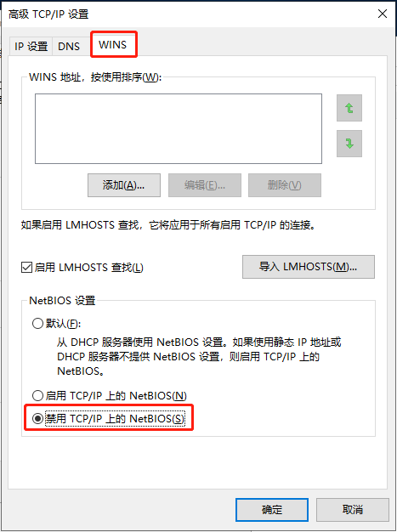Toggle the 启用 LMHOSTS 查找 checkbox
This screenshot has height=532, width=397.
(26, 268)
